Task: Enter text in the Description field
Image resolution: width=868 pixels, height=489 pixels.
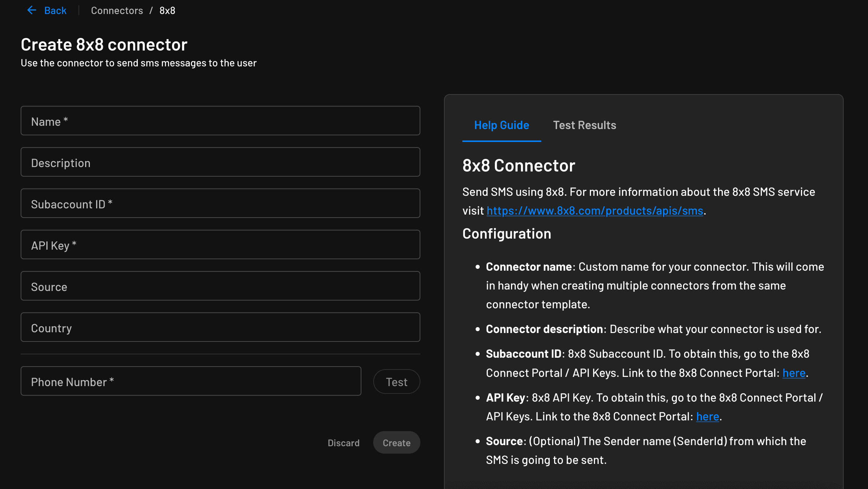Action: click(221, 162)
